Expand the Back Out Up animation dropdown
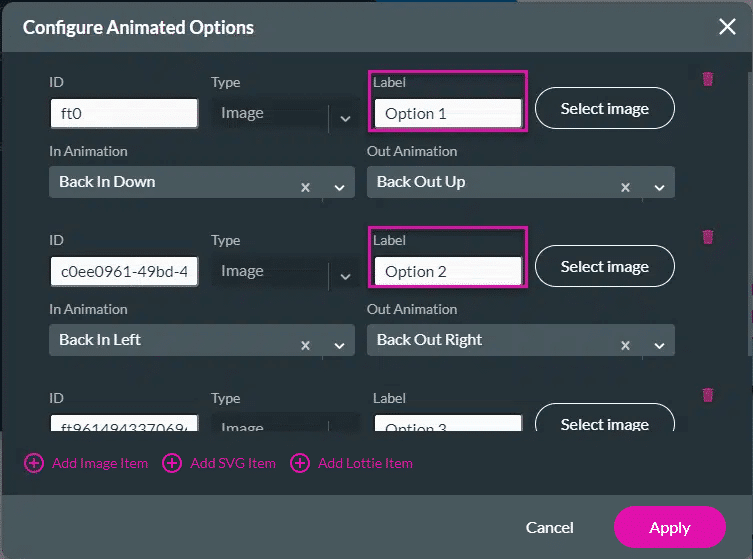The image size is (753, 559). [659, 187]
